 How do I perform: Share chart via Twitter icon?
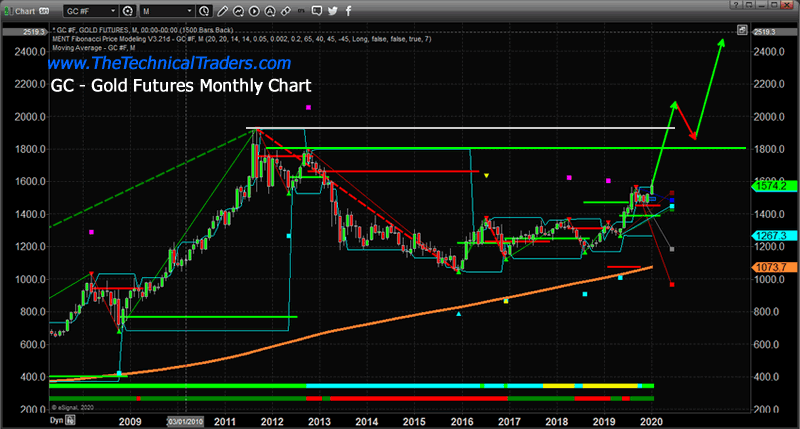tap(333, 11)
